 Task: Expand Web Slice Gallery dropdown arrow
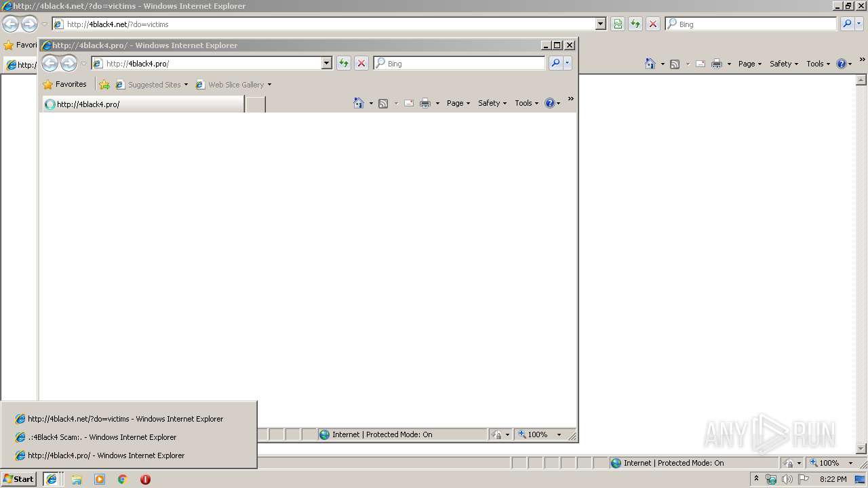pos(269,85)
